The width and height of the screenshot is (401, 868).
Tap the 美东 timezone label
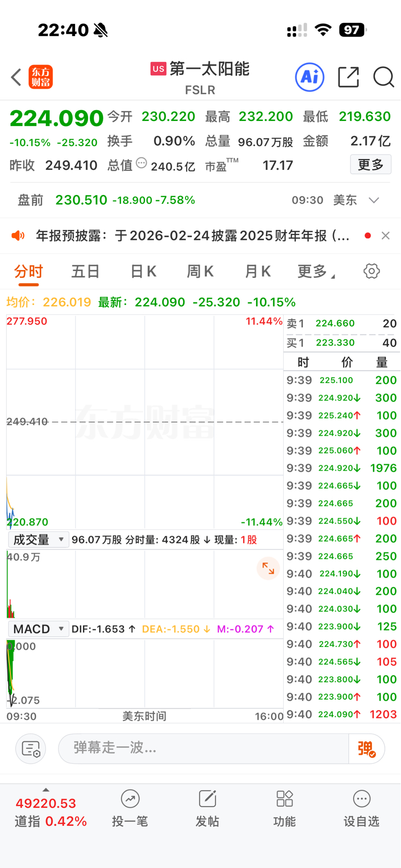coord(345,200)
